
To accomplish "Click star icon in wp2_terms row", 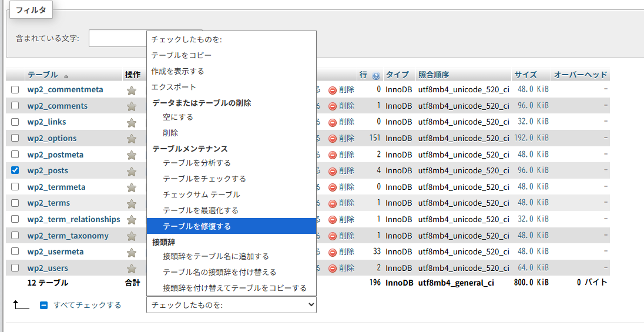I will [132, 204].
